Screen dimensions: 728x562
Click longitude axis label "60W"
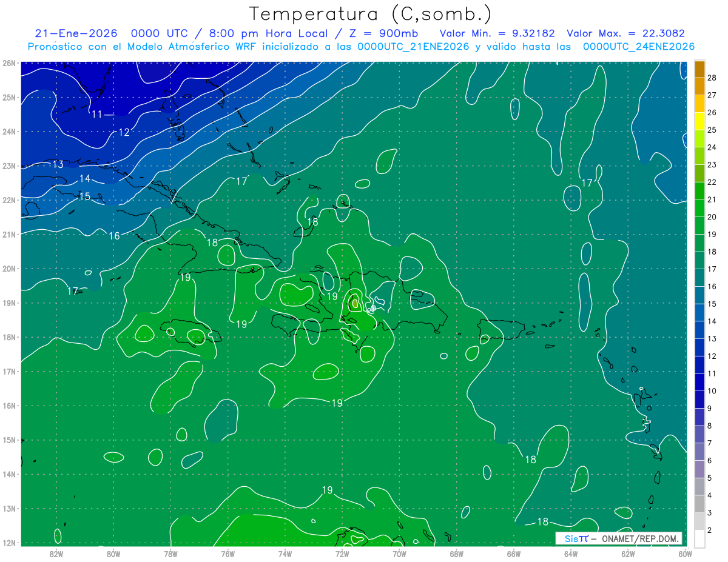click(x=685, y=554)
